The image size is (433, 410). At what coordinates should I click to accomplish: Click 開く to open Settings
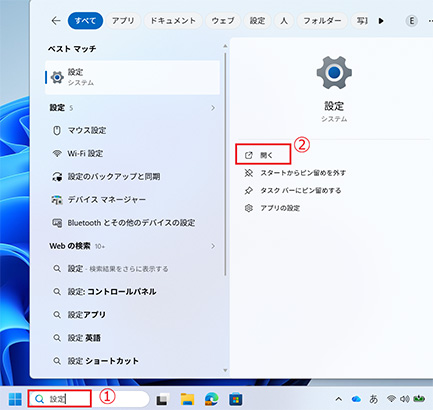263,155
